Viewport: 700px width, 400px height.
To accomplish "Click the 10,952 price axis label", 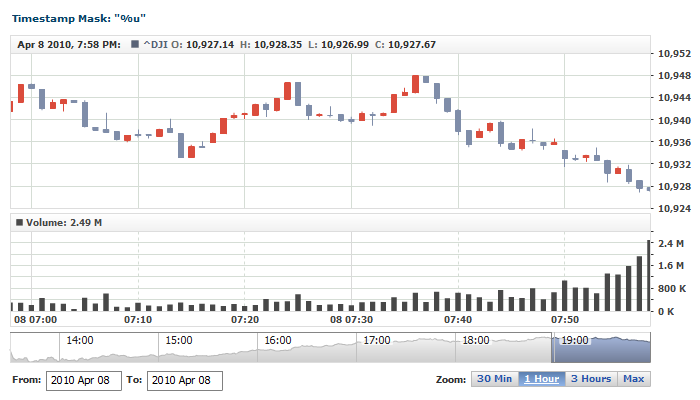I will (673, 54).
